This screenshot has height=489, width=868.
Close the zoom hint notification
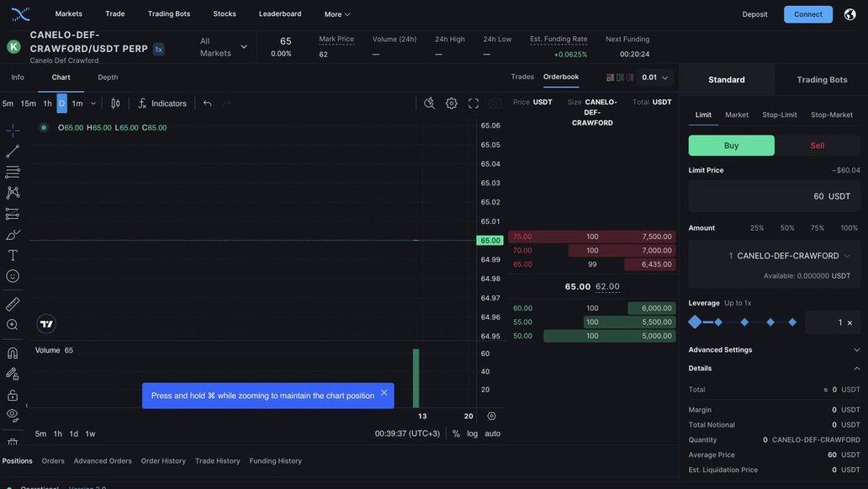click(384, 393)
